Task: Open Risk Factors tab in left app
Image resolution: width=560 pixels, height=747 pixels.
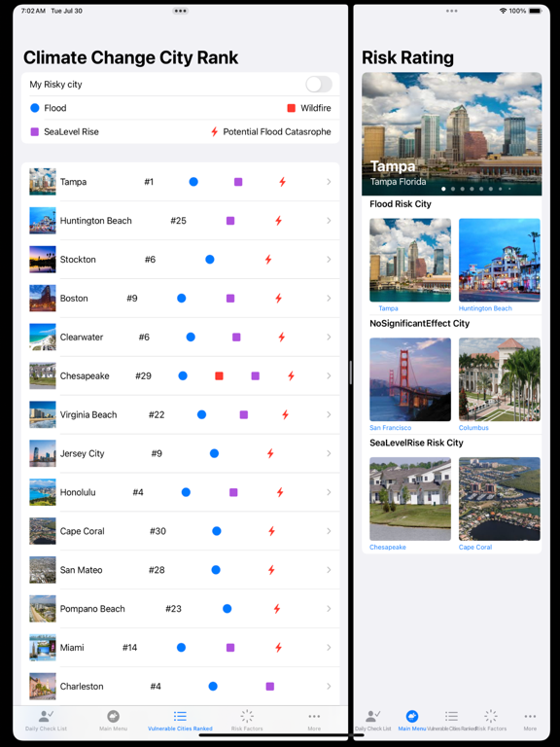Action: click(x=247, y=721)
